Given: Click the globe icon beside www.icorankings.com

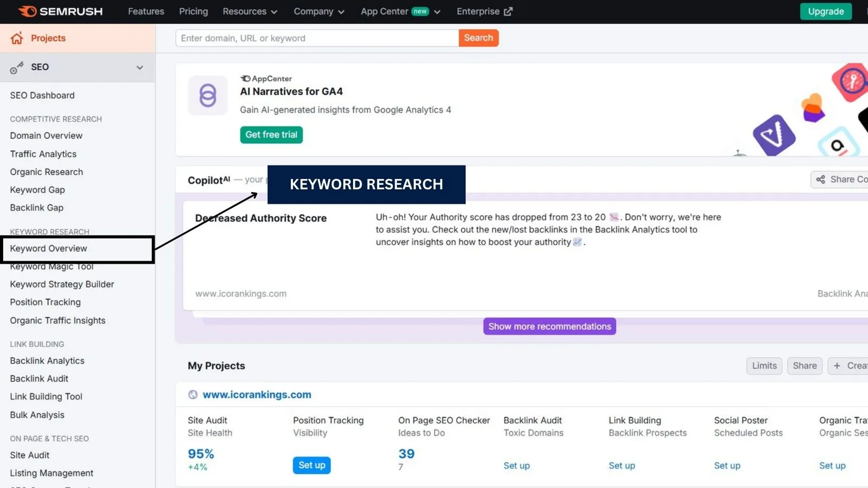Looking at the screenshot, I should click(x=193, y=395).
